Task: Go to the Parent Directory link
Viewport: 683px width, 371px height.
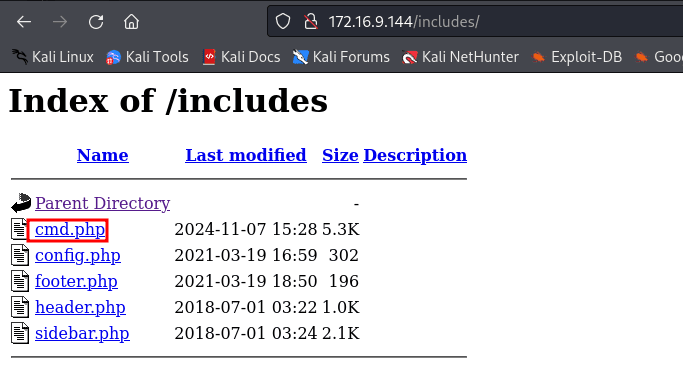Action: pyautogui.click(x=102, y=203)
